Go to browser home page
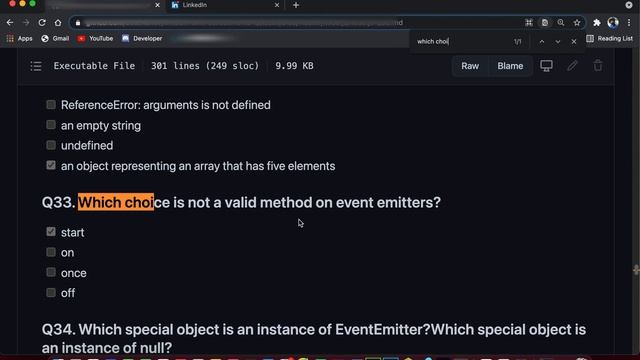This screenshot has height=360, width=640. click(x=58, y=23)
